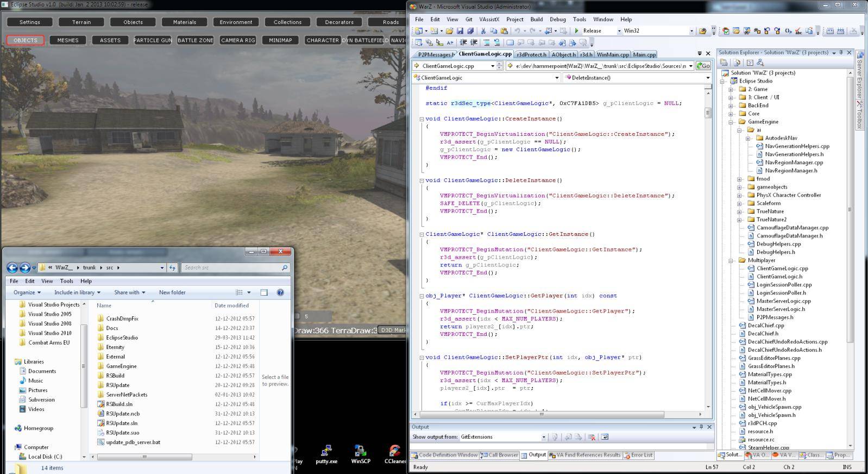Toggle OBJECTS mode in Eclipse Studio
This screenshot has width=868, height=474.
click(x=26, y=40)
